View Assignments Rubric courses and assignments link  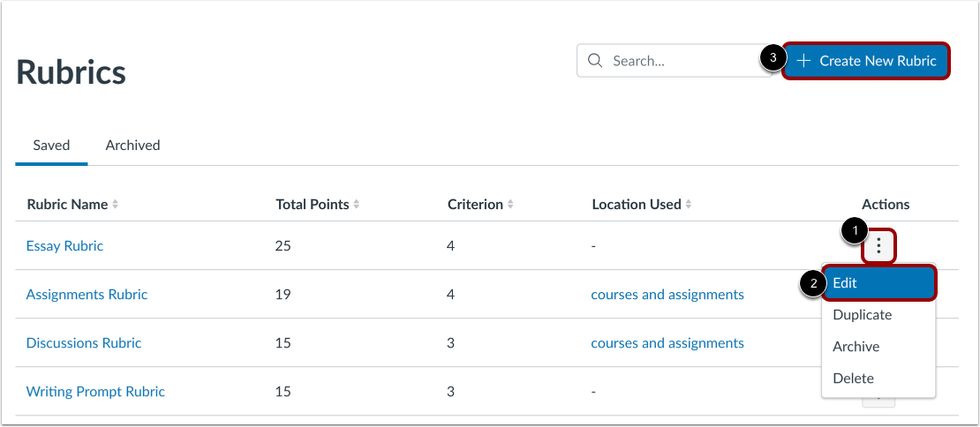[667, 295]
